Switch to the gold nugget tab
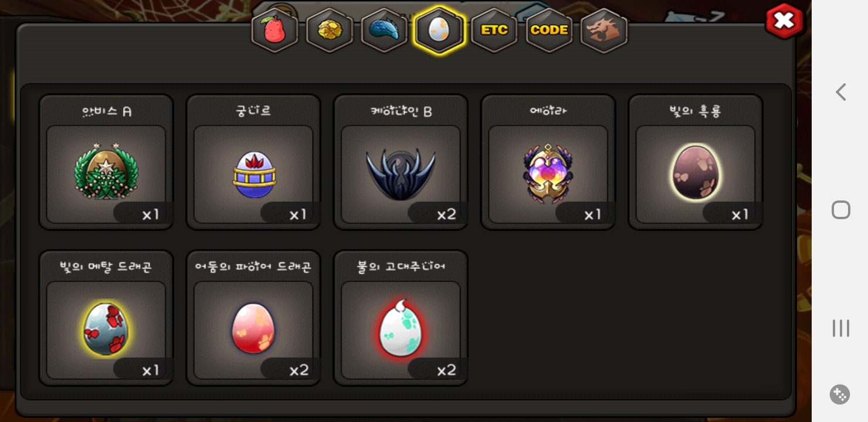The height and width of the screenshot is (422, 868). (x=330, y=30)
